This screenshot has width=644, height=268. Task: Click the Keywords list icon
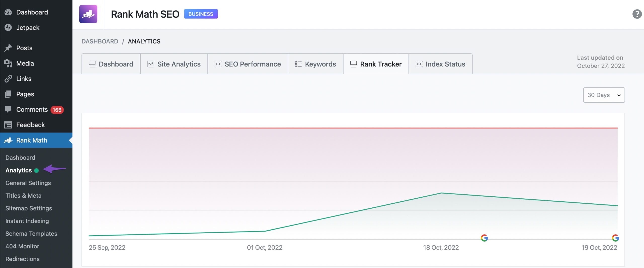(298, 64)
